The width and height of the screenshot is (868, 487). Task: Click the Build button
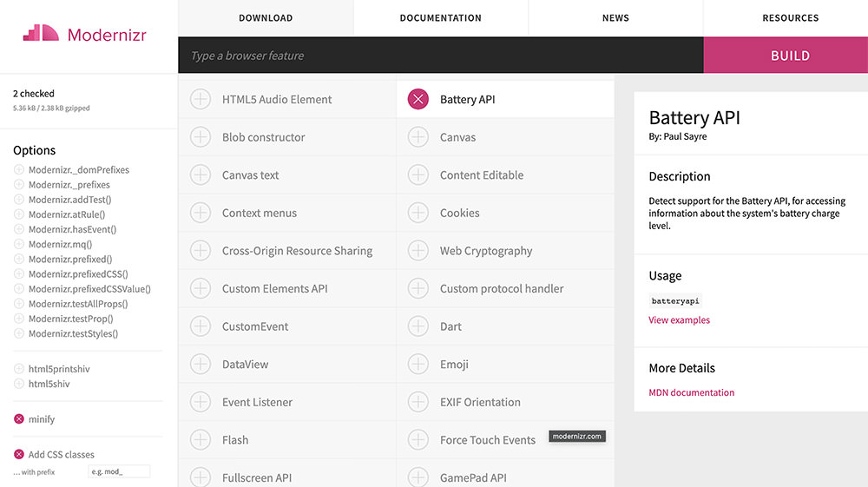coord(786,56)
